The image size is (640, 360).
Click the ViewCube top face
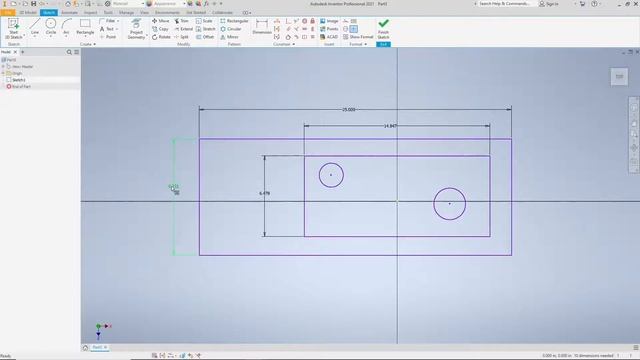tap(619, 76)
